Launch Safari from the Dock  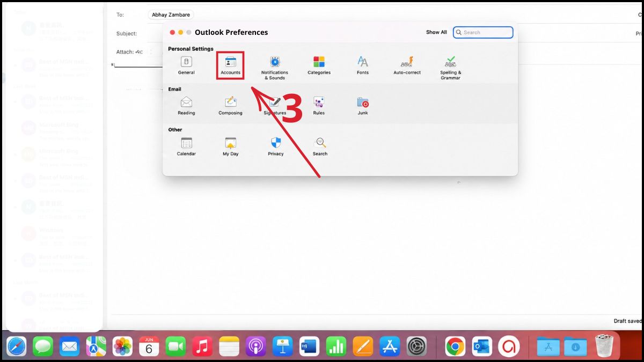click(17, 346)
